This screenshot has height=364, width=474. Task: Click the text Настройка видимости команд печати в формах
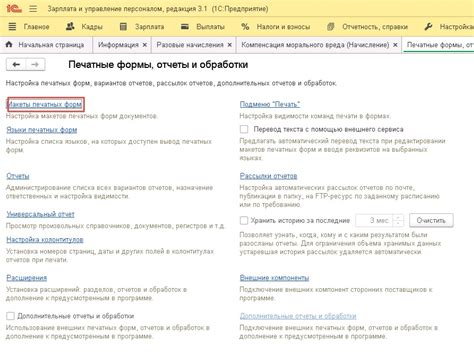[315, 116]
